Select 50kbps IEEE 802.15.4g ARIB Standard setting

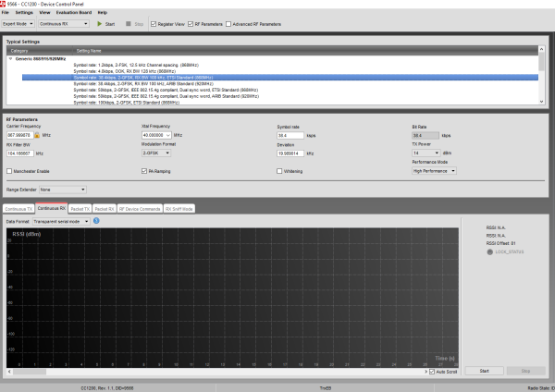click(x=166, y=96)
